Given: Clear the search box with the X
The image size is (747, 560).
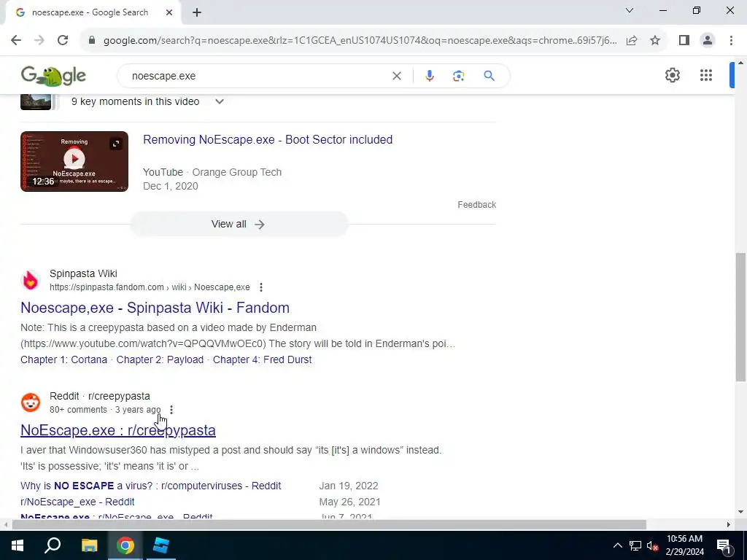Looking at the screenshot, I should pos(396,76).
